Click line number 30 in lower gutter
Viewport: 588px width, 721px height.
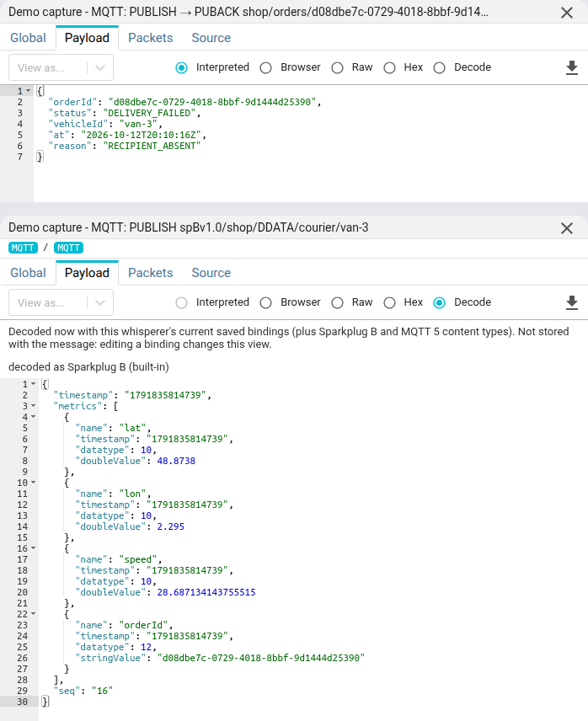coord(22,702)
